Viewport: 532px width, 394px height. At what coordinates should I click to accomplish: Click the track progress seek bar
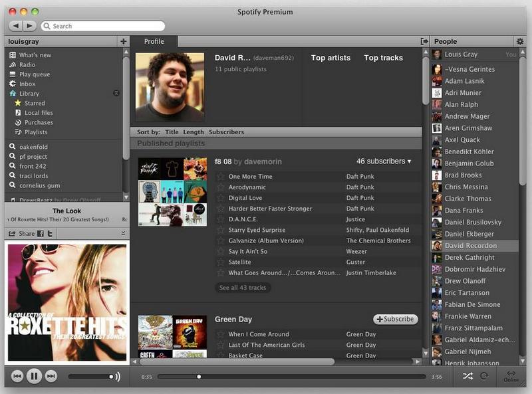click(x=292, y=377)
